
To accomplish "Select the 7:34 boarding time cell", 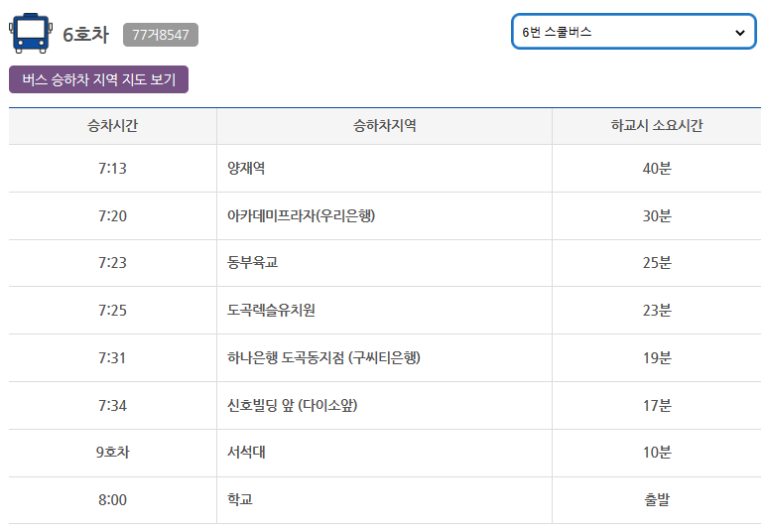I will [112, 405].
